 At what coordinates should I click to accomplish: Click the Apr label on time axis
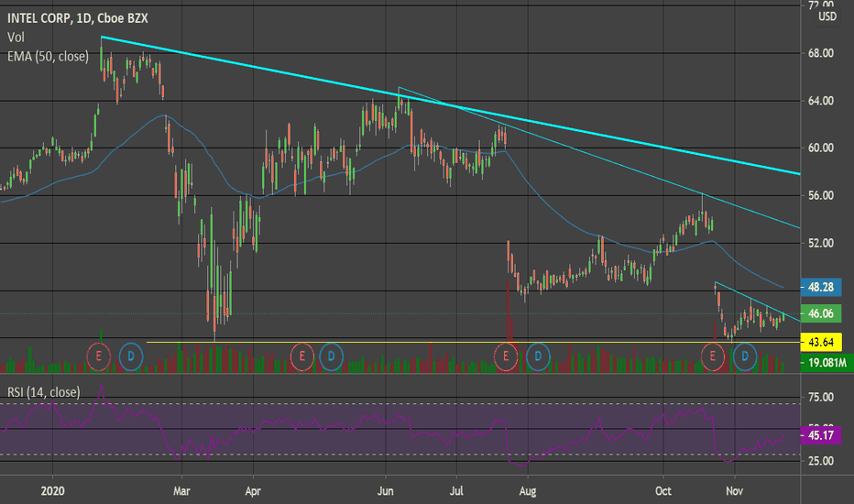253,491
